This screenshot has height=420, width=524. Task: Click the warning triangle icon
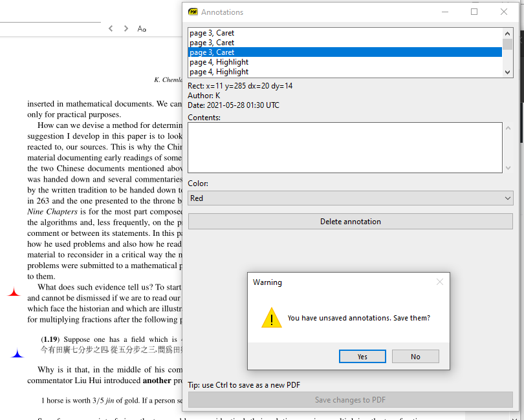click(272, 317)
